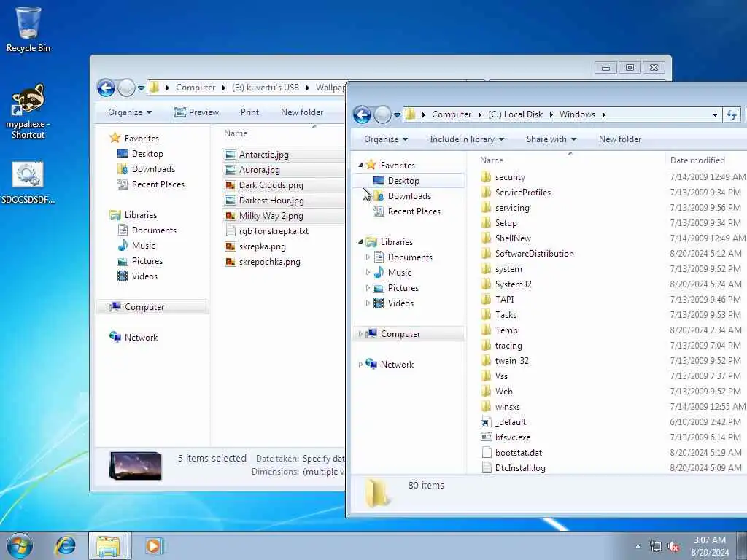
Task: Open the address bar history dropdown
Action: pos(715,114)
